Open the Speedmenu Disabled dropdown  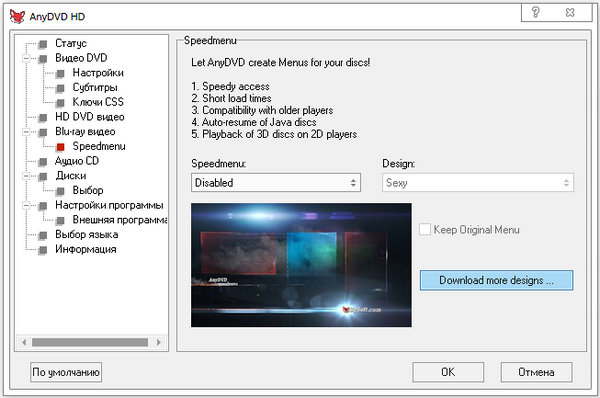tap(276, 183)
